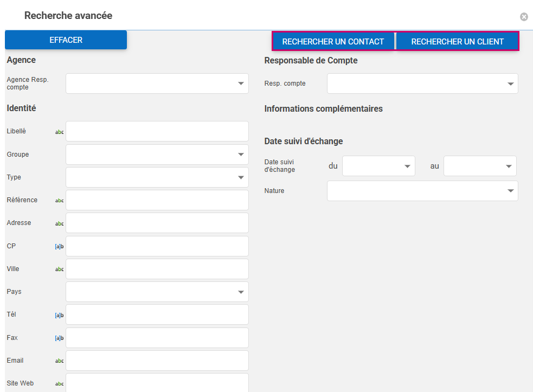Click the [a]b icon beside Tél

59,315
